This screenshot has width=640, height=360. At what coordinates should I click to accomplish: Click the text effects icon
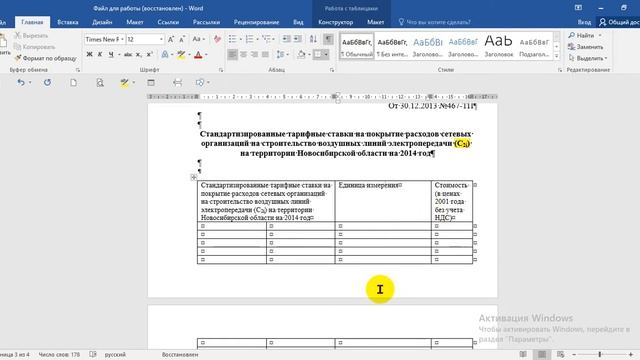[x=165, y=54]
